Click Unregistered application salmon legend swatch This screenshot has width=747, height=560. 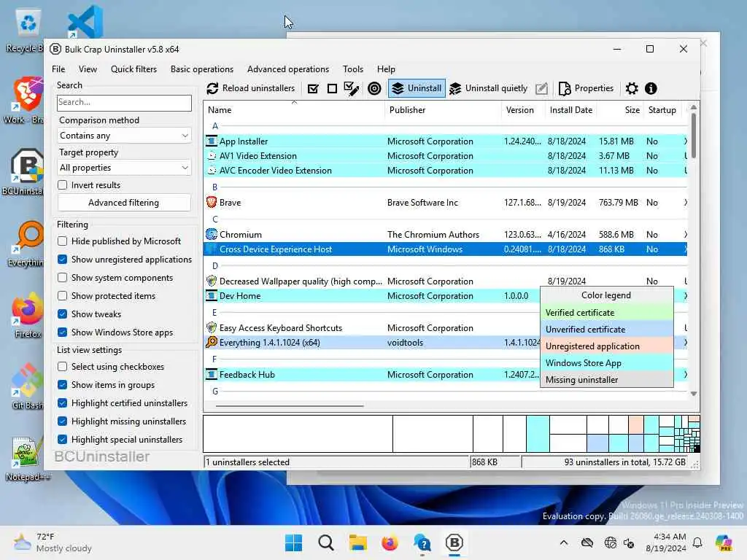[606, 346]
